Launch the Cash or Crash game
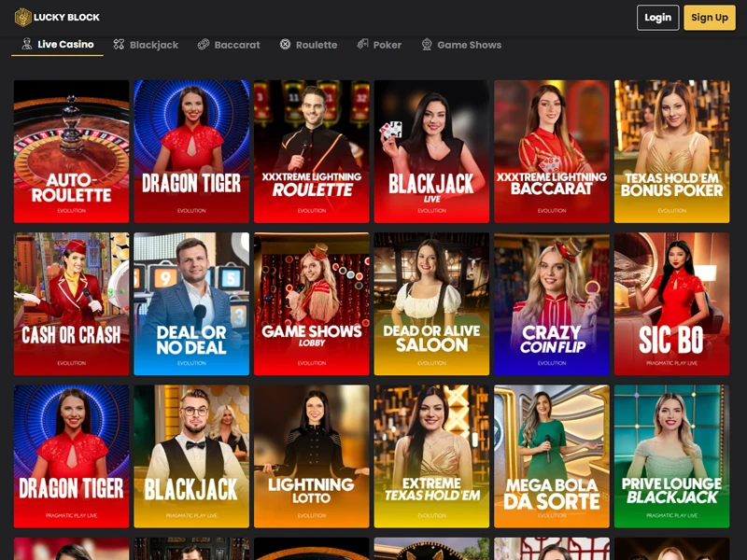 click(72, 304)
